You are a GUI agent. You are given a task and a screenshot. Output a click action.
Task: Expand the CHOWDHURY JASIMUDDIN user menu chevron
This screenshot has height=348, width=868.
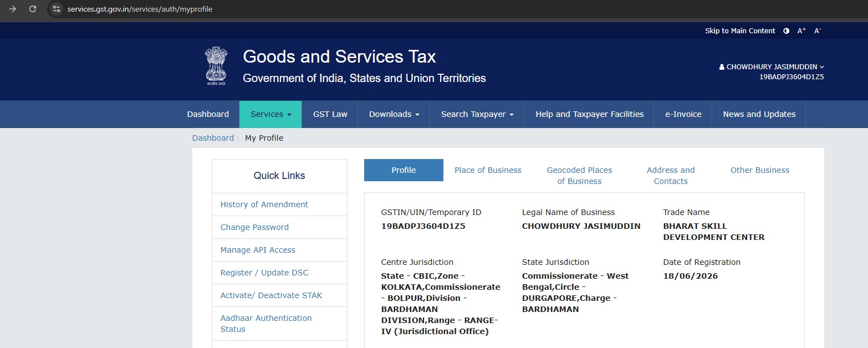click(821, 67)
